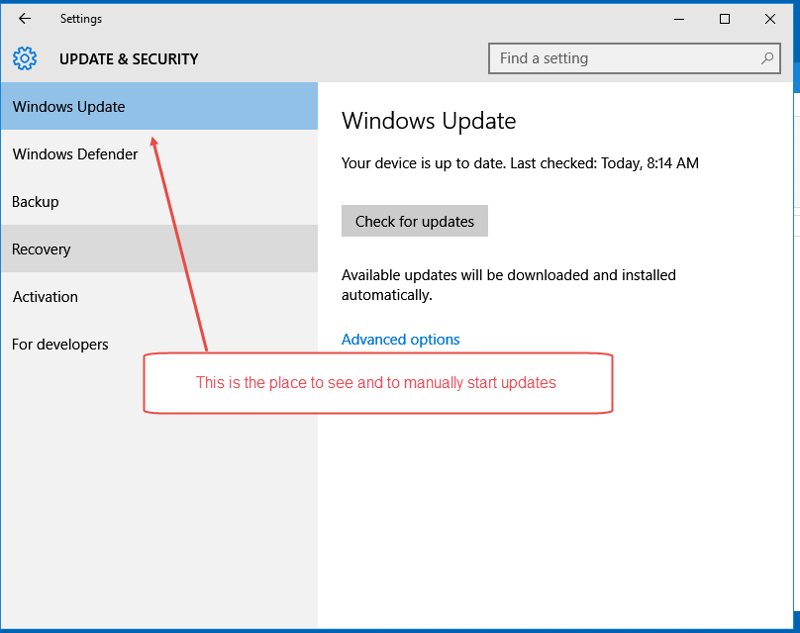Click the Windows Update page heading
800x633 pixels.
(x=429, y=121)
